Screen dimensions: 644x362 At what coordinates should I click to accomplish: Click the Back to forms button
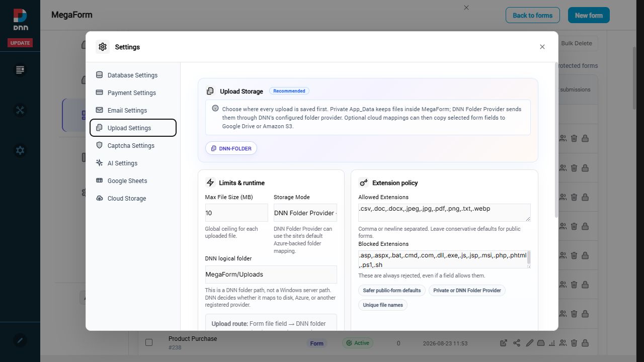(532, 15)
